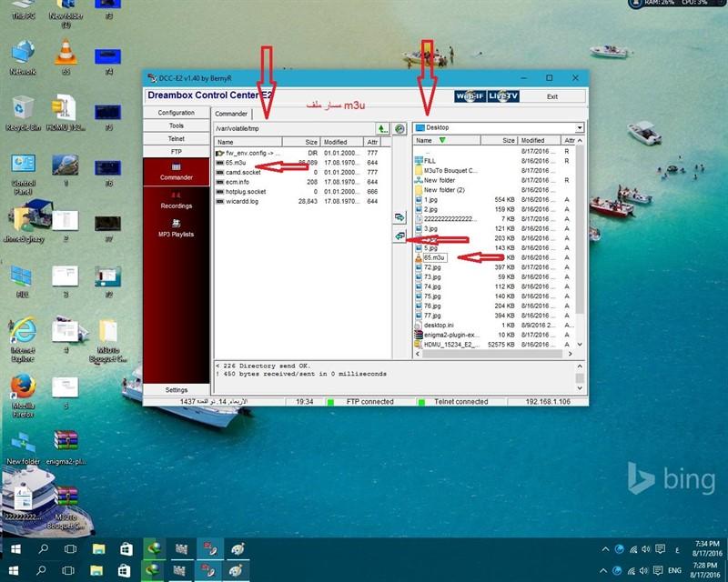This screenshot has width=728, height=582.
Task: Select the Mozilla Firefox desktop shortcut
Action: (x=23, y=396)
